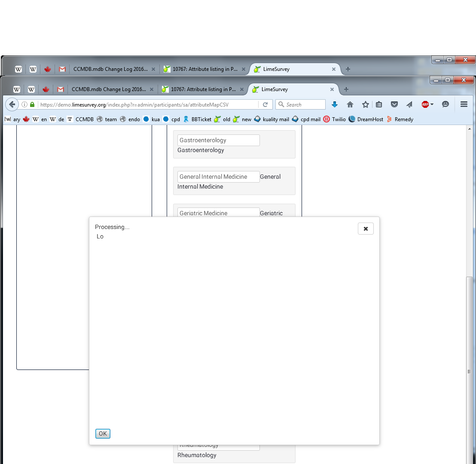The height and width of the screenshot is (464, 476).
Task: Expand the Adblock Plus dropdown arrow
Action: (432, 104)
